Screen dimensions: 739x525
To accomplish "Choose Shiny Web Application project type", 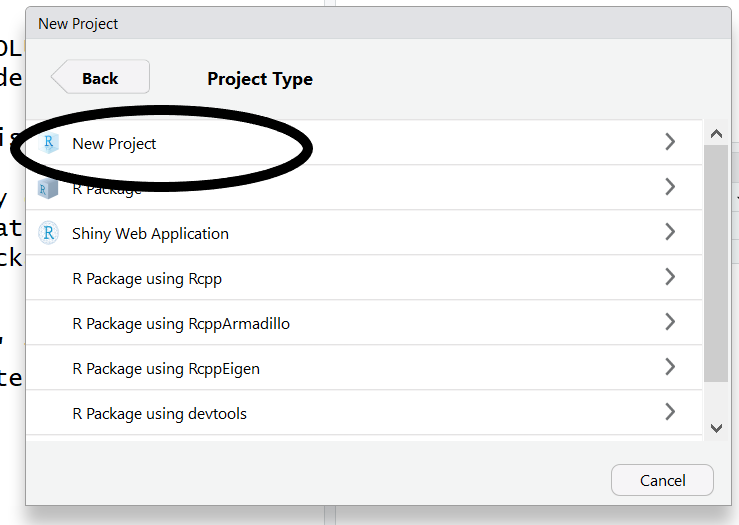I will [364, 232].
